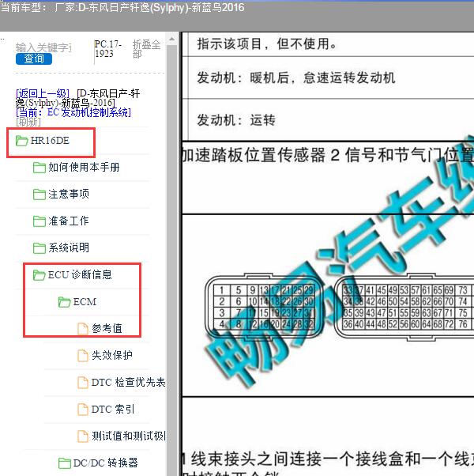Collapse the ECU 诊断信息 tree item
Screen dimensions: 474x476
[x=80, y=274]
